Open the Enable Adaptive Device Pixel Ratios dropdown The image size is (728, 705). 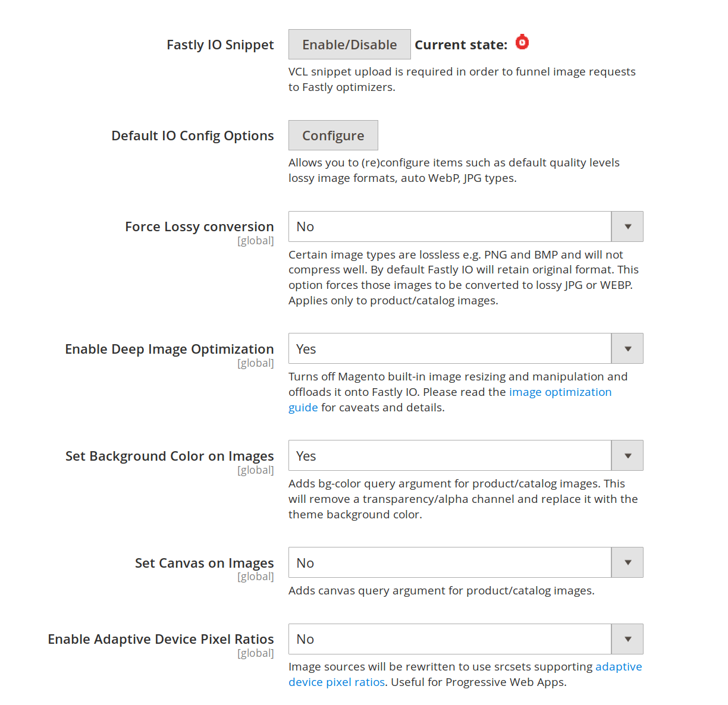coord(450,639)
